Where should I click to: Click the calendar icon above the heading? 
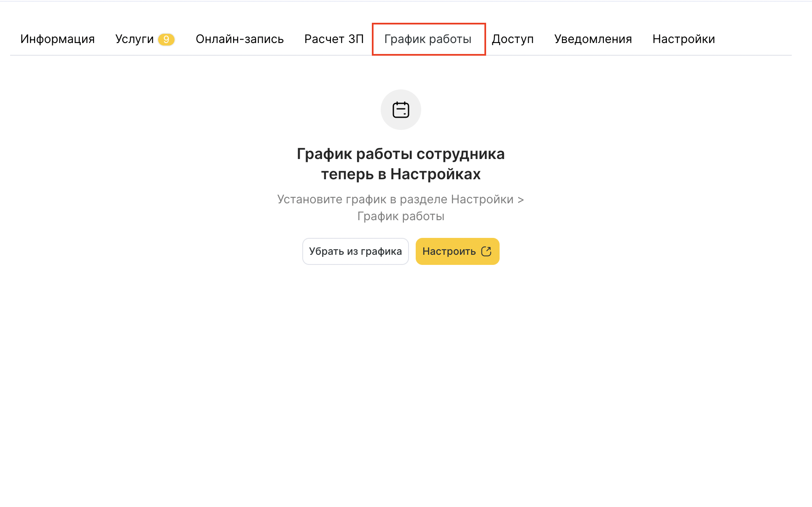[x=401, y=110]
